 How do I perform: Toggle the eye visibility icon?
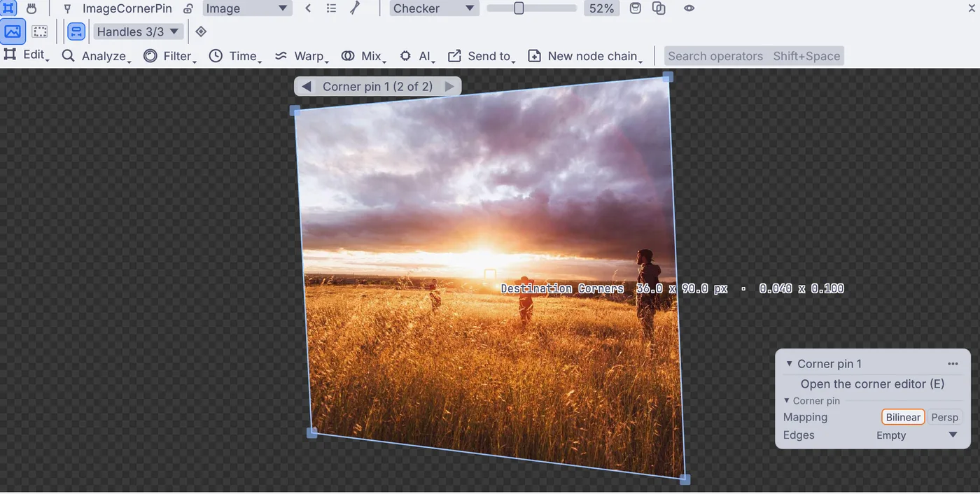pos(689,8)
